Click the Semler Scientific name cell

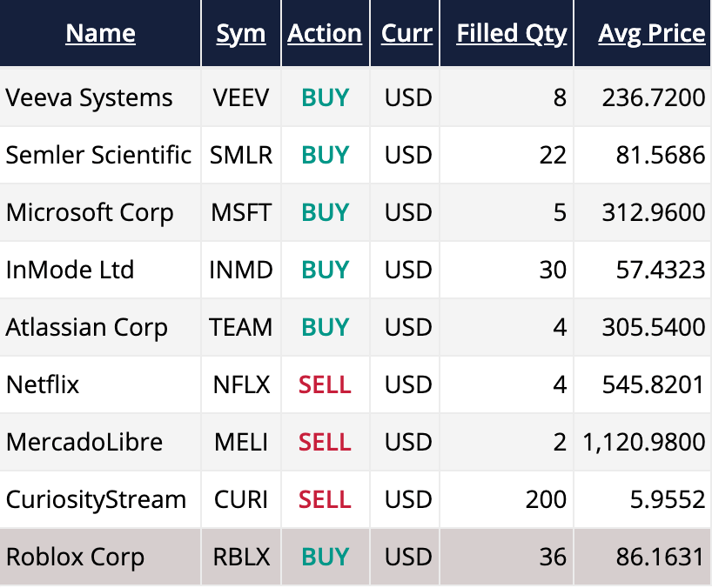click(98, 155)
